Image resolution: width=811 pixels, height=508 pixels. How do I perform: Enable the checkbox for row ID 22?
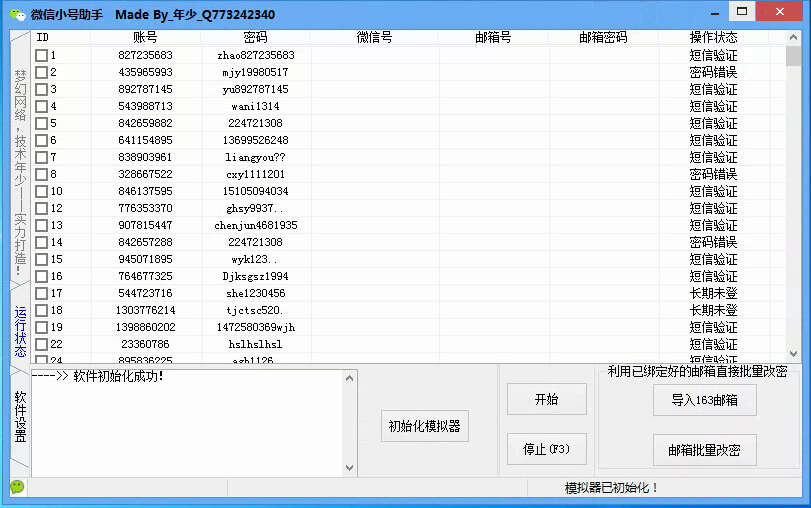point(41,345)
